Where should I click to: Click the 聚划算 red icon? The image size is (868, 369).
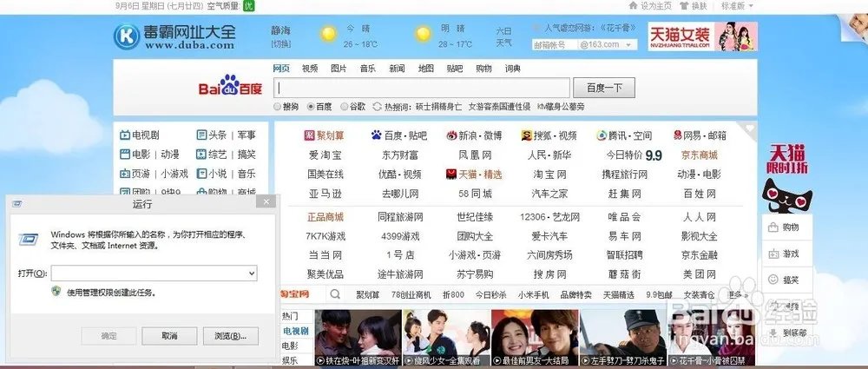309,135
